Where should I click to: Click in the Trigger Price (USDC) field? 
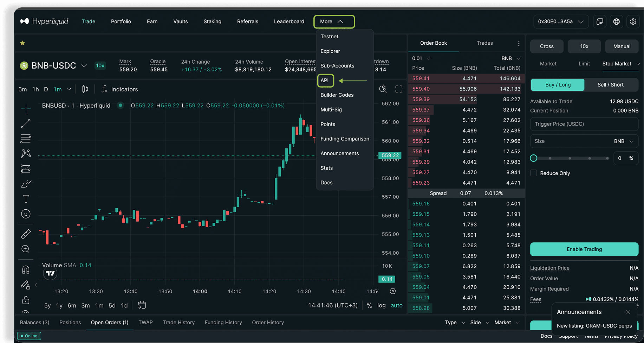(x=584, y=124)
